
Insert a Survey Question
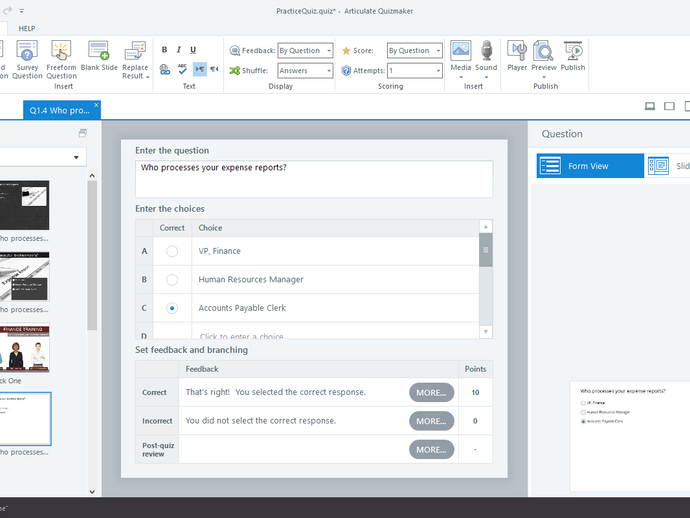click(x=27, y=59)
